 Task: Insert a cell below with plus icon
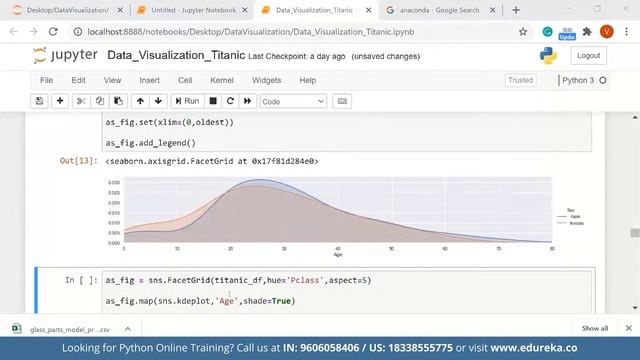[60, 101]
